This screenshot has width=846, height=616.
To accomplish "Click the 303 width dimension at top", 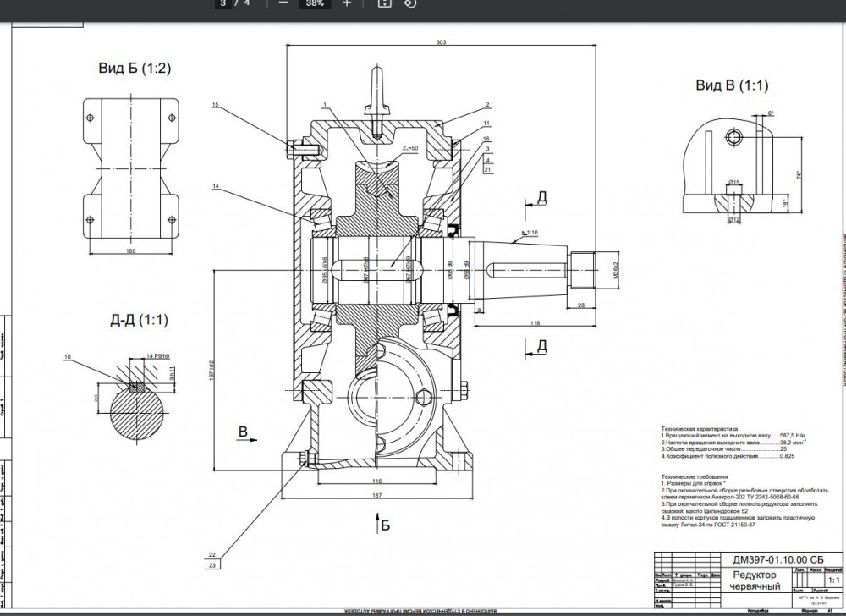I will pyautogui.click(x=441, y=41).
